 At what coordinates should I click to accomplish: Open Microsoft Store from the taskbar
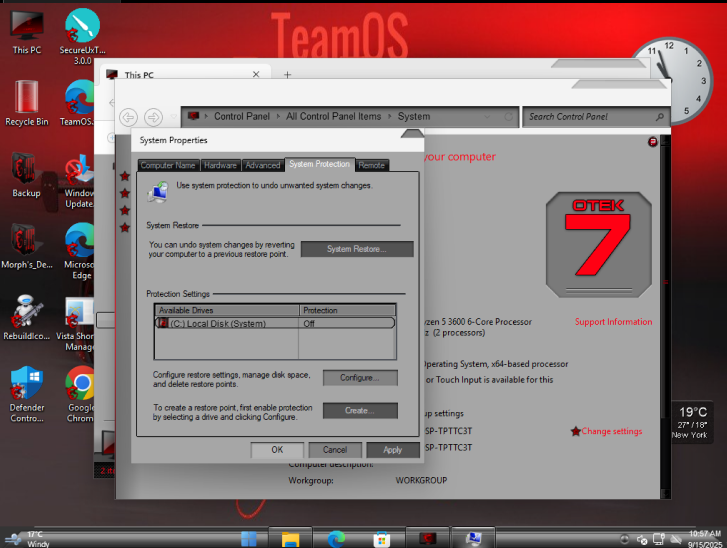[x=382, y=539]
